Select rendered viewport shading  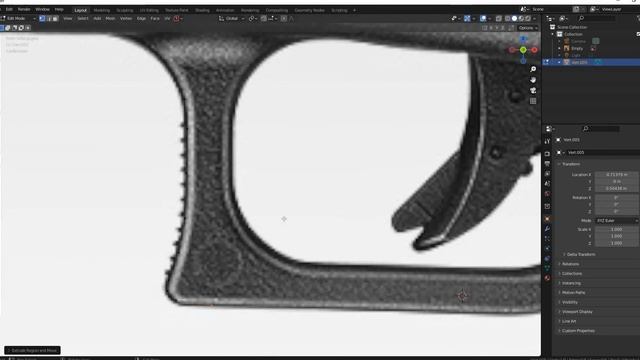(x=528, y=18)
